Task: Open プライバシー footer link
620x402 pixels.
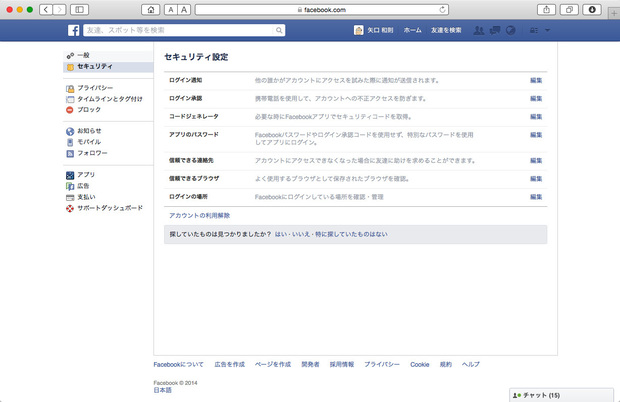Action: click(382, 364)
